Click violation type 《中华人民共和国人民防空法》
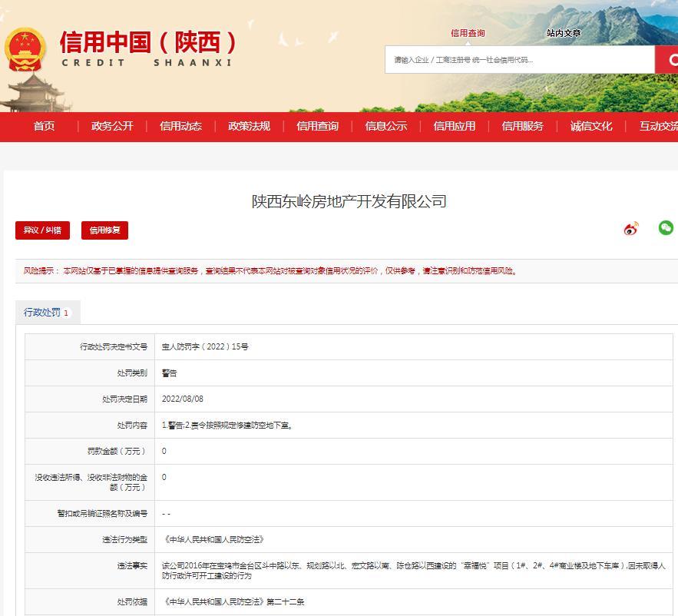This screenshot has height=616, width=678. pos(213,539)
